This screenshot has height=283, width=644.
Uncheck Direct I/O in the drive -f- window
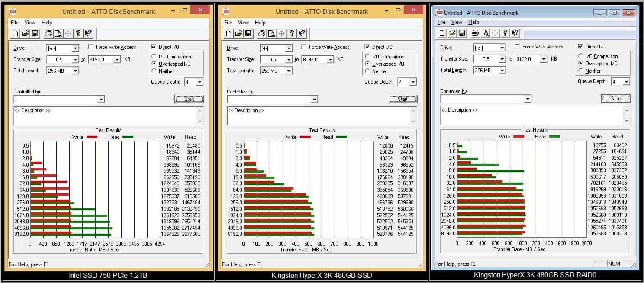[x=367, y=47]
